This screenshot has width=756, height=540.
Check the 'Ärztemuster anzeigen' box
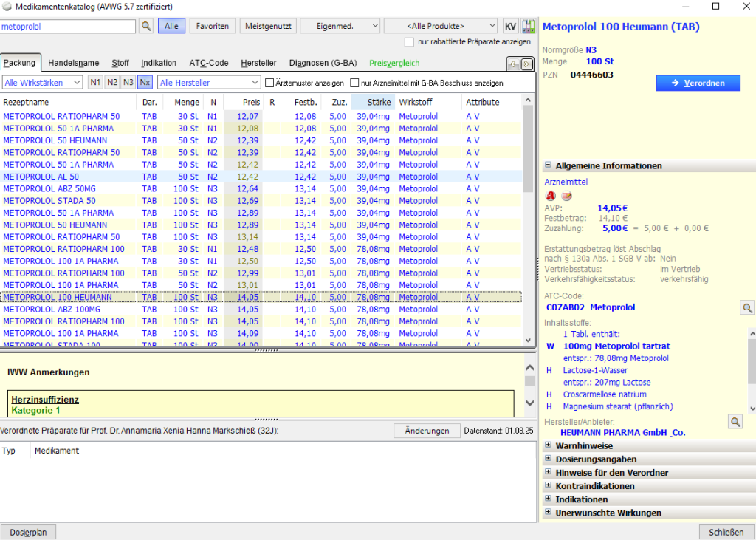click(269, 83)
